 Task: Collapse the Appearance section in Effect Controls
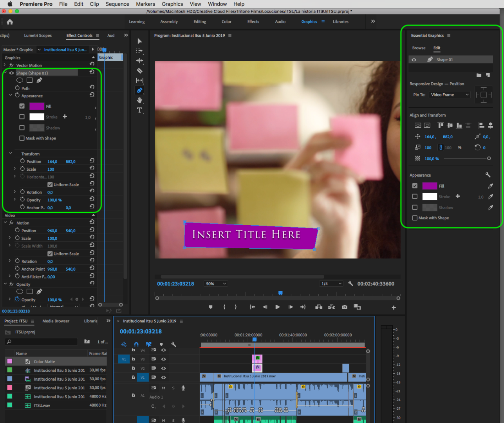click(11, 95)
